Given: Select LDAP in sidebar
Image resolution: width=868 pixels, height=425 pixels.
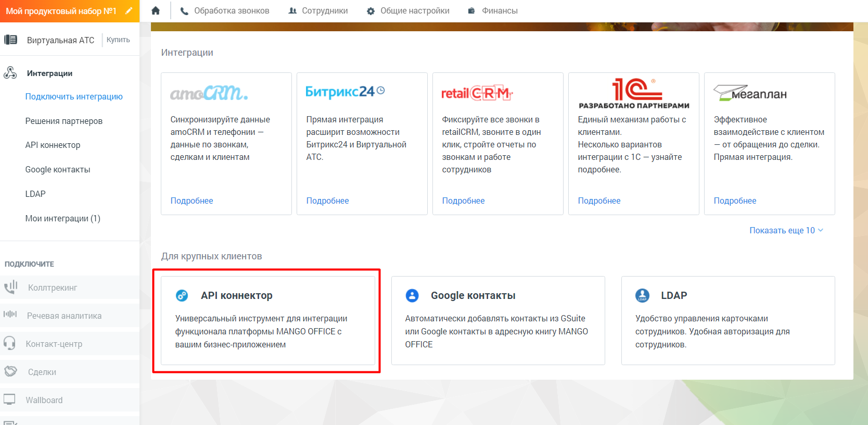Looking at the screenshot, I should [35, 194].
